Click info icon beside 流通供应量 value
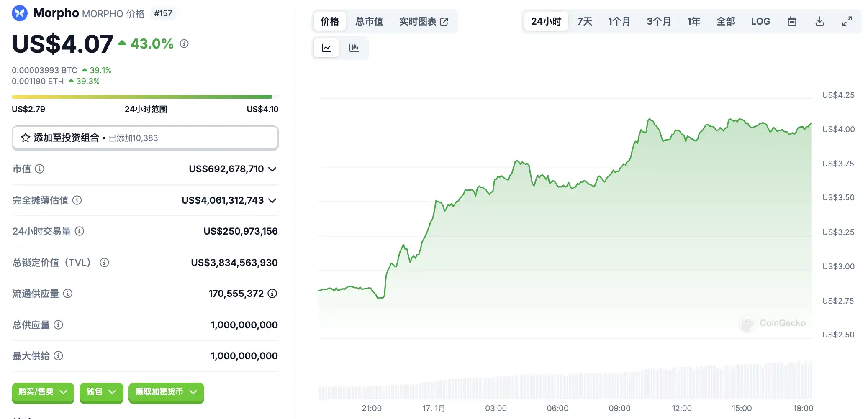This screenshot has width=868, height=419. click(x=272, y=294)
